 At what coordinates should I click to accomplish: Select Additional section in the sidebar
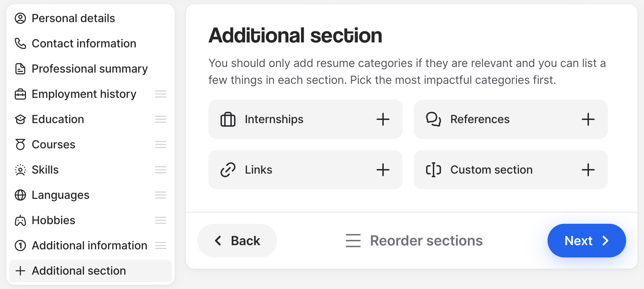click(90, 271)
